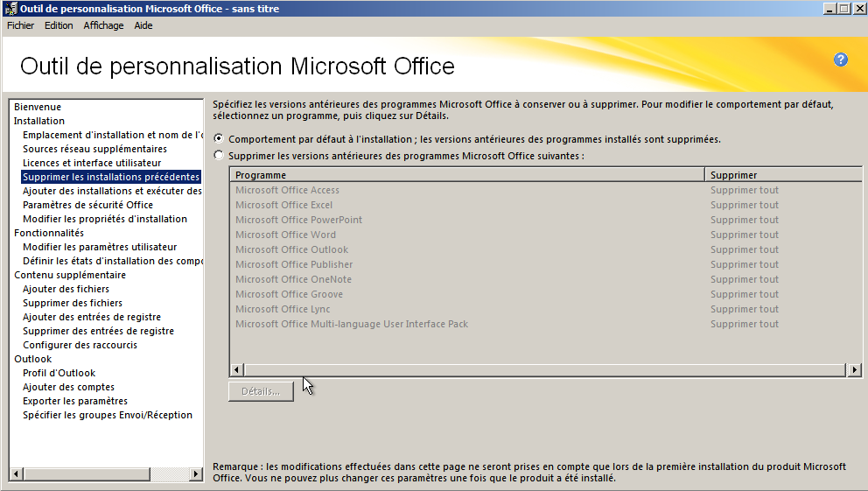This screenshot has width=868, height=491.
Task: Click the Office tool icon in title bar
Action: tap(10, 8)
